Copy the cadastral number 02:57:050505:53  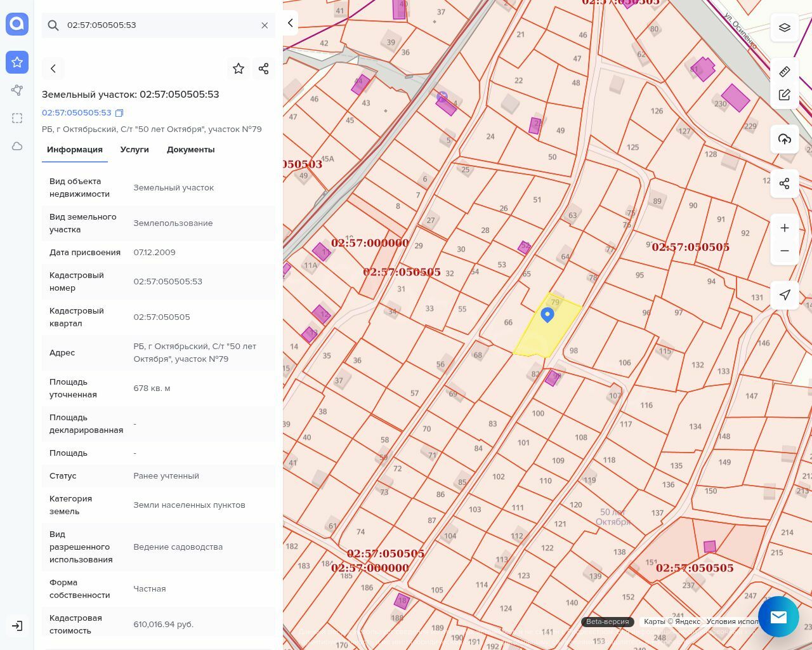coord(119,113)
